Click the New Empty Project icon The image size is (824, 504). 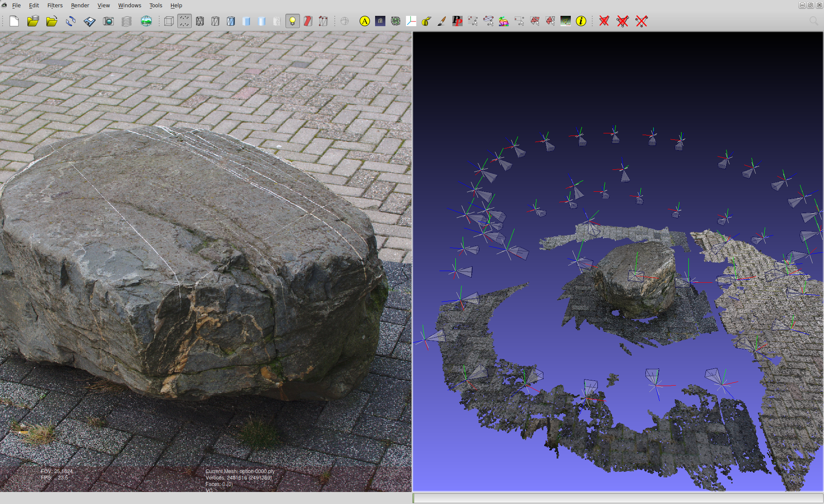coord(14,21)
